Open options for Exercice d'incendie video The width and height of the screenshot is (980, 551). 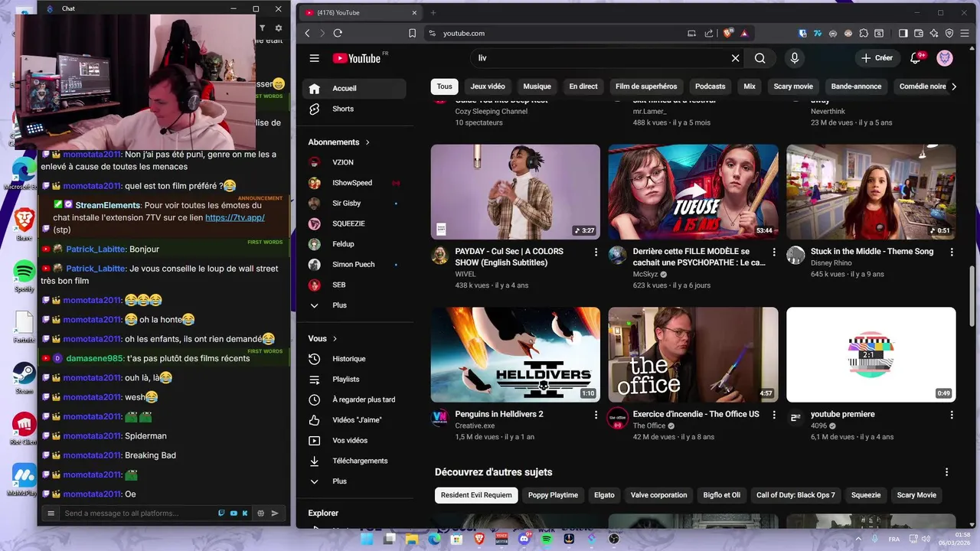pos(774,415)
